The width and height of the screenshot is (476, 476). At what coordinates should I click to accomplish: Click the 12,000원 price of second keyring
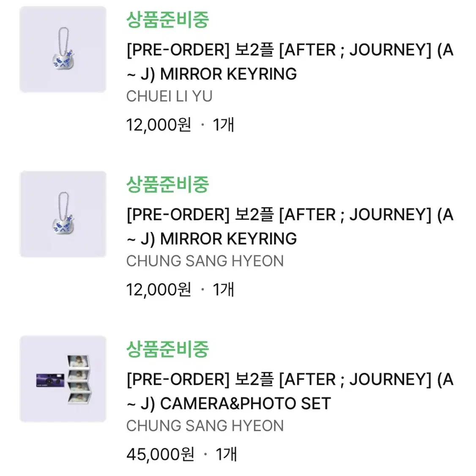click(158, 289)
